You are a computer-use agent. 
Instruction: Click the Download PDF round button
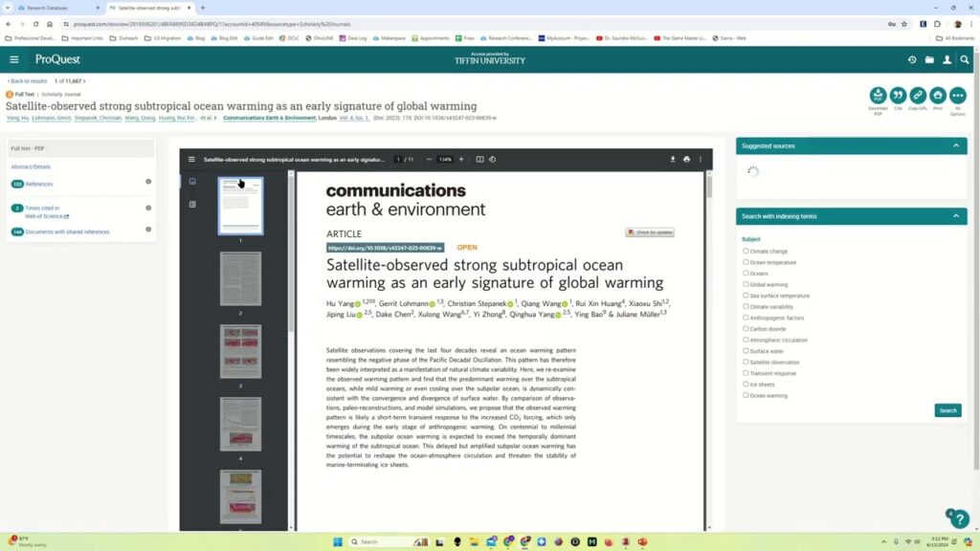point(878,95)
